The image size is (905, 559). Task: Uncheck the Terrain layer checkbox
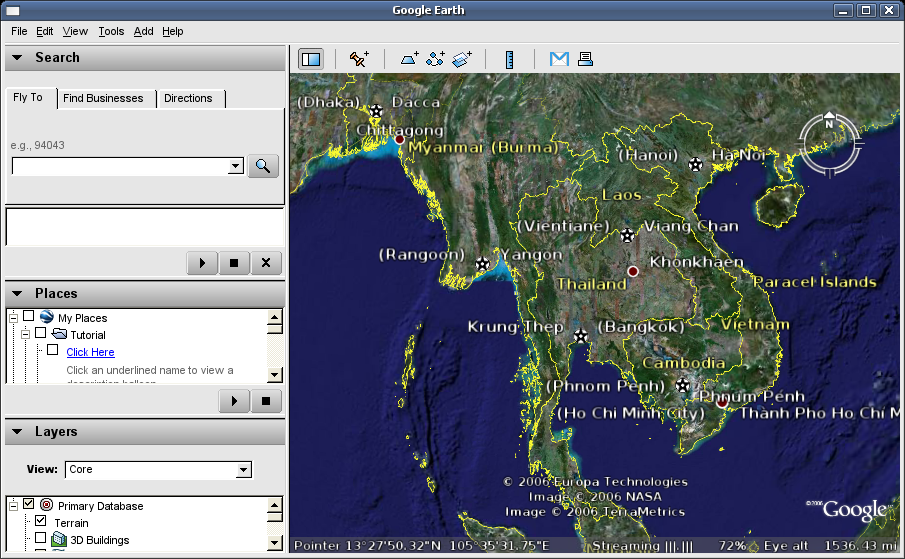[40, 521]
